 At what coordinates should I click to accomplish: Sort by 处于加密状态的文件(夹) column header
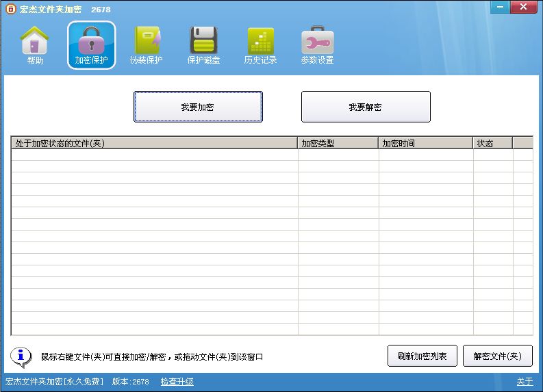[x=154, y=143]
